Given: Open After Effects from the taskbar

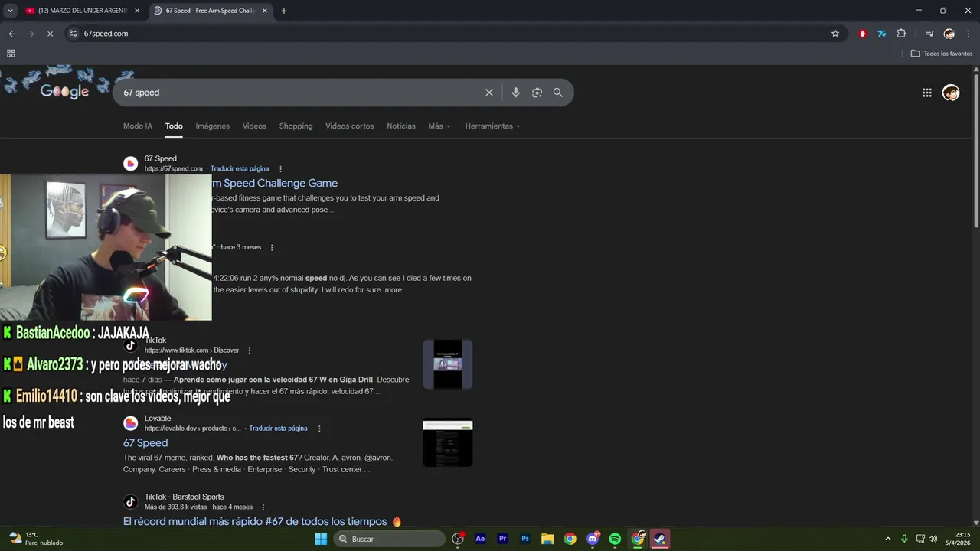Looking at the screenshot, I should (480, 539).
